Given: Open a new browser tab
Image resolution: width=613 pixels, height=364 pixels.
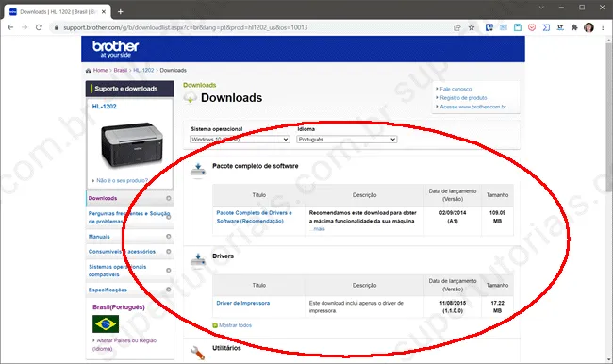Looking at the screenshot, I should 121,11.
